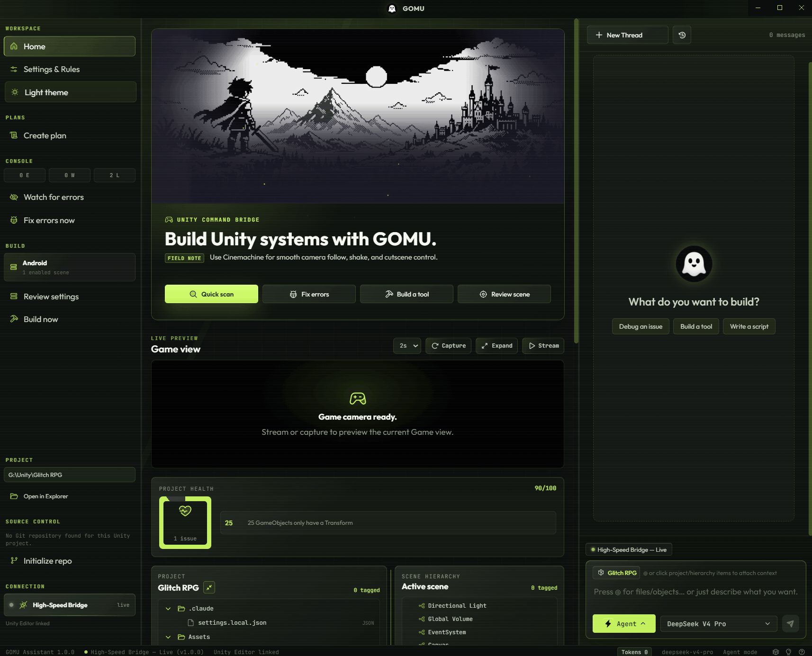Choose Write a script suggestion
The width and height of the screenshot is (812, 656).
tap(749, 326)
